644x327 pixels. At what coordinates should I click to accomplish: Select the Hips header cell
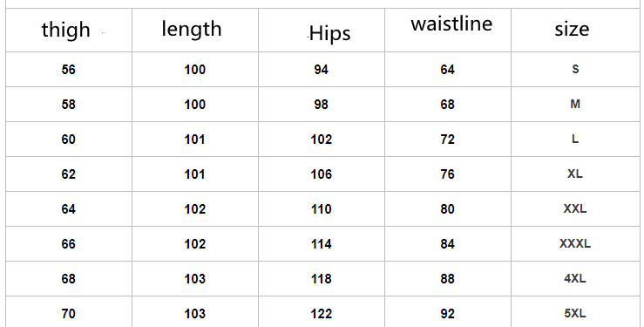coord(322,30)
